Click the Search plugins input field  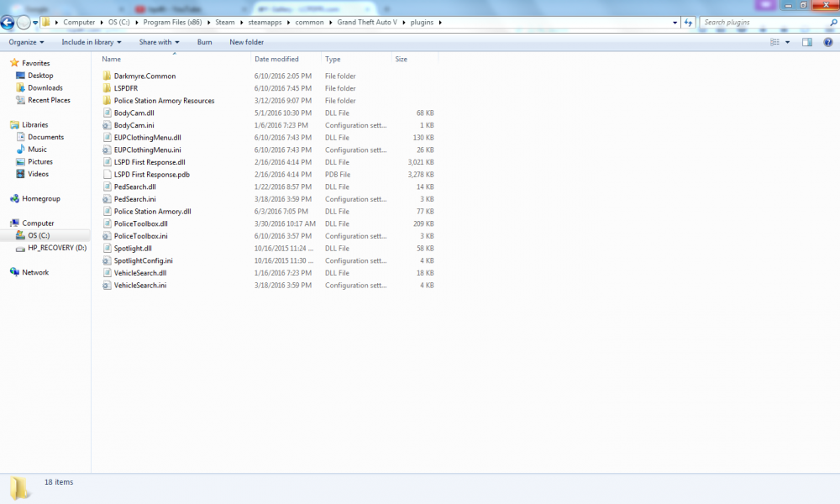point(764,23)
